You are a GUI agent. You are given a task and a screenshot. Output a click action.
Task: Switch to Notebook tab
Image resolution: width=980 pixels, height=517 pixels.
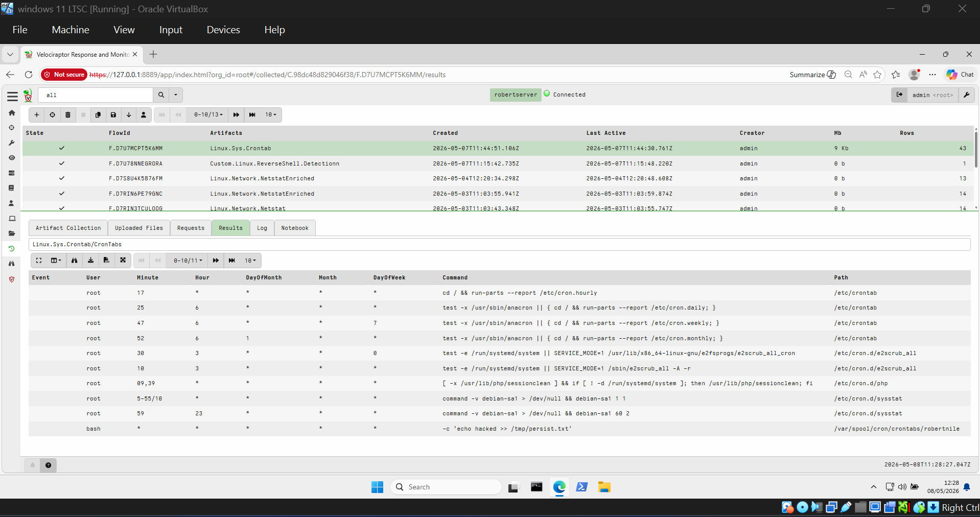295,228
